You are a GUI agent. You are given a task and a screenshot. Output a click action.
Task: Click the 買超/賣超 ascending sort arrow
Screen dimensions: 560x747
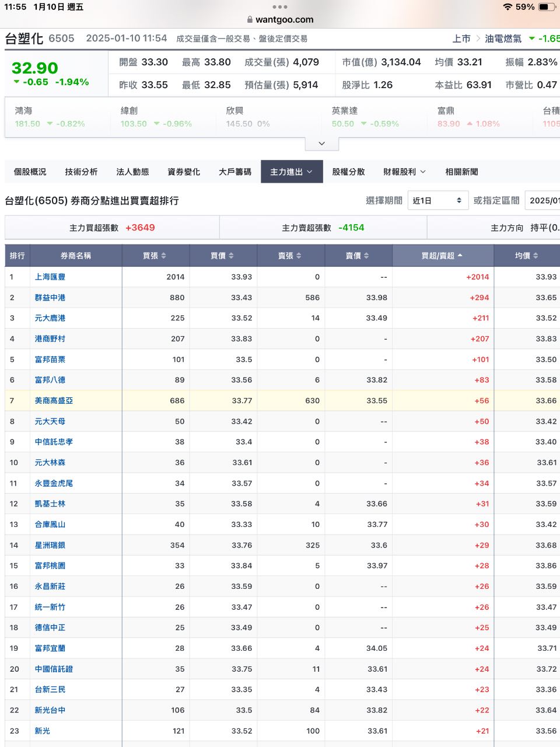(460, 256)
